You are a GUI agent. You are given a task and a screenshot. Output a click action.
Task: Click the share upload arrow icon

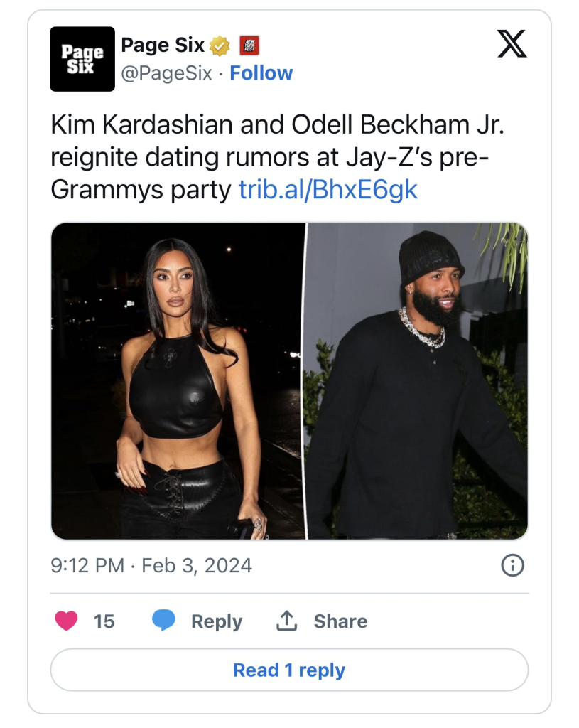point(286,621)
